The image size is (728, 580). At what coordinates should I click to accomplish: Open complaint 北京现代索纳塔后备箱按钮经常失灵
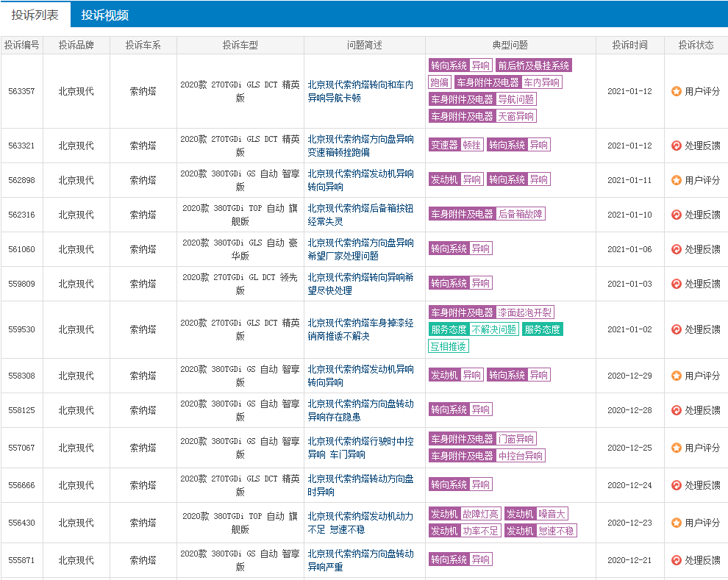click(x=360, y=215)
